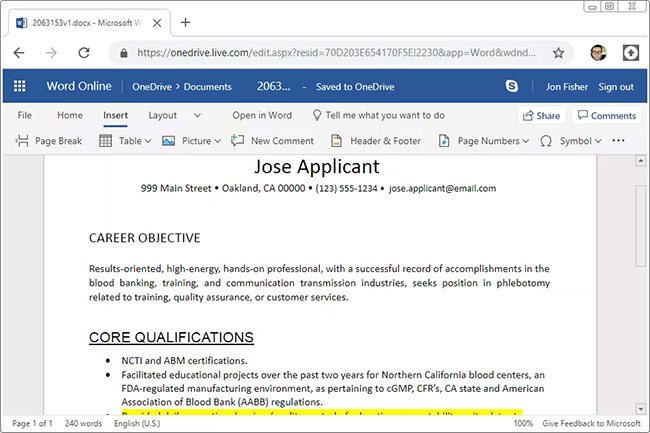Click the vertical scrollbar thumb
The width and height of the screenshot is (650, 433).
point(640,226)
